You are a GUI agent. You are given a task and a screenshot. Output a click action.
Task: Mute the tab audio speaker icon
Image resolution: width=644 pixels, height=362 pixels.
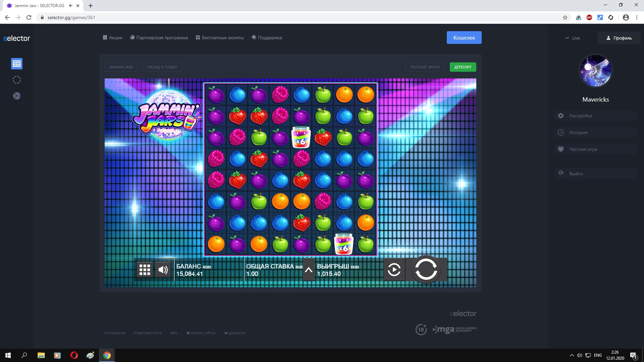70,6
